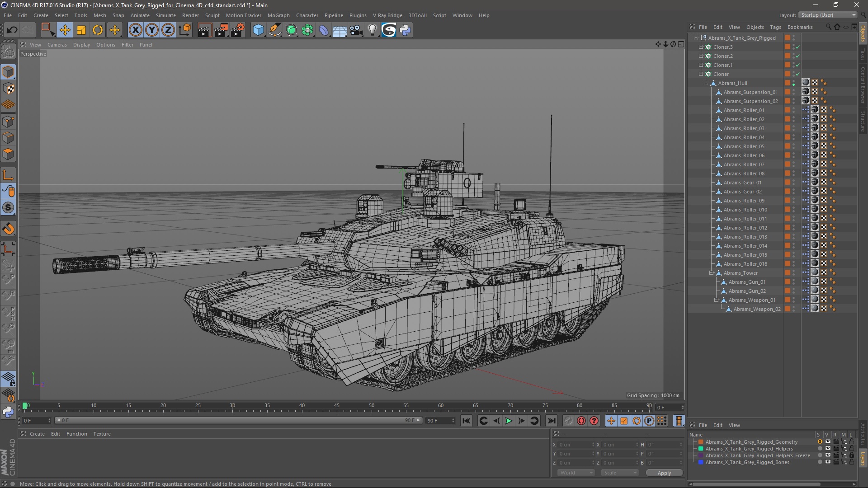Click the orange layer color swatch of Abrams_Hull

coord(788,83)
